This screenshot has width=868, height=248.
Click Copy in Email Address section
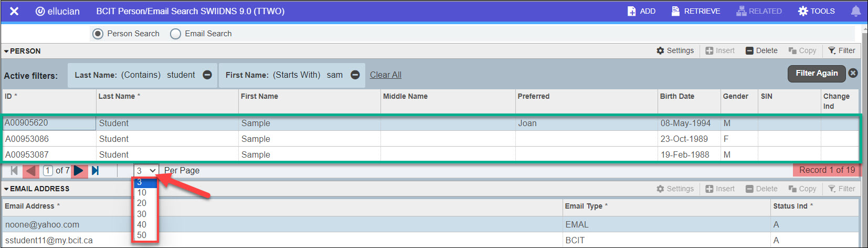[802, 189]
